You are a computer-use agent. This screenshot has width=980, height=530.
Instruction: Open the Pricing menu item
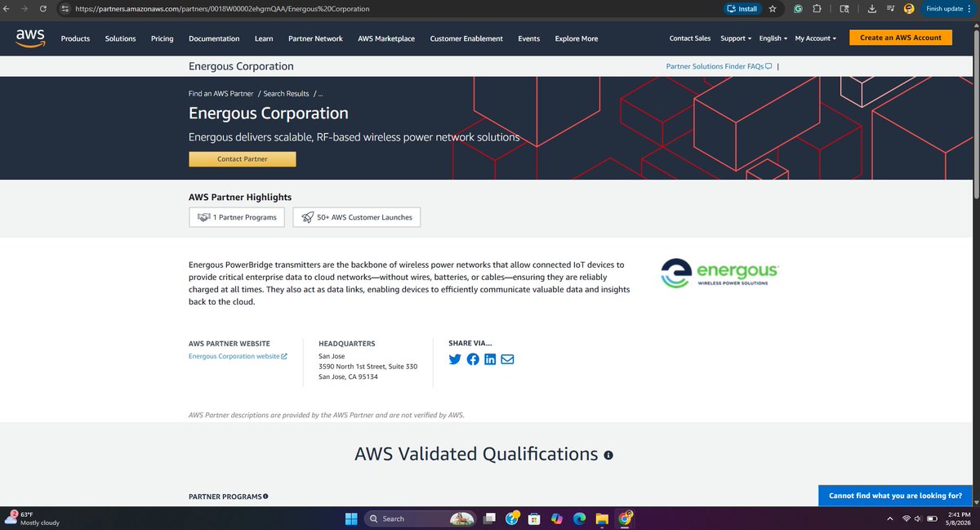click(x=162, y=38)
